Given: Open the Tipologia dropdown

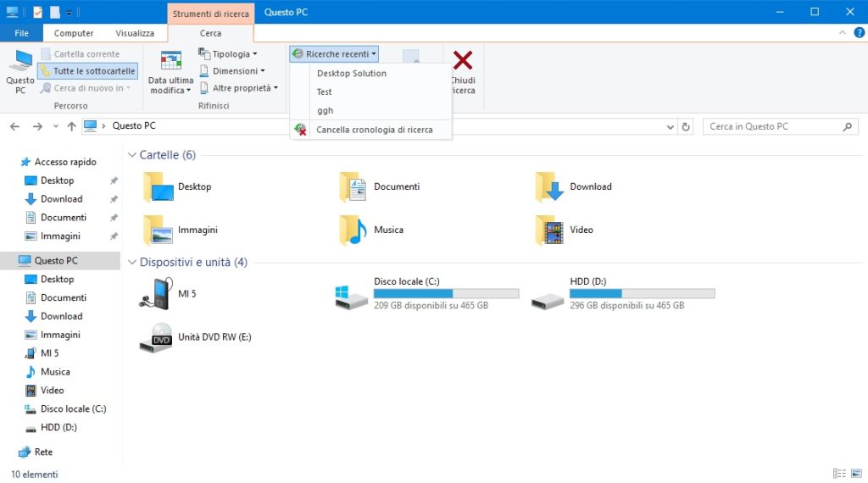Looking at the screenshot, I should (x=229, y=54).
